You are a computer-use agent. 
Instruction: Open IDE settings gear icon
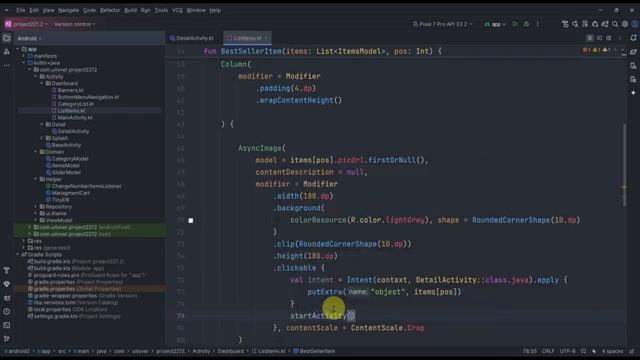tap(625, 24)
